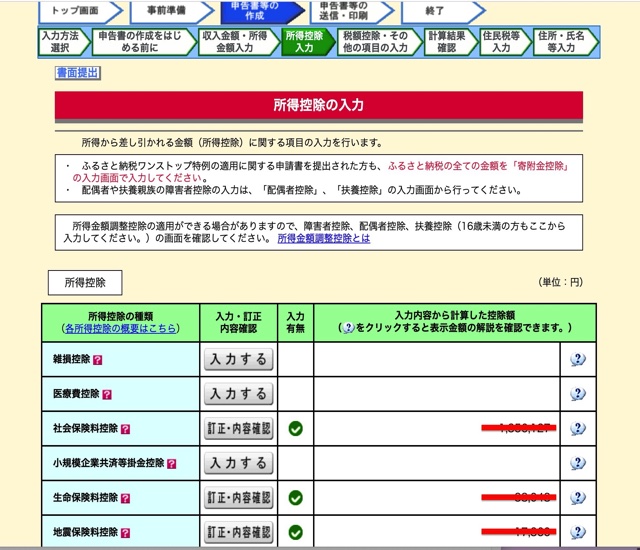Click the help icon beside 社会保険料控除
Image resolution: width=640 pixels, height=550 pixels.
[124, 429]
